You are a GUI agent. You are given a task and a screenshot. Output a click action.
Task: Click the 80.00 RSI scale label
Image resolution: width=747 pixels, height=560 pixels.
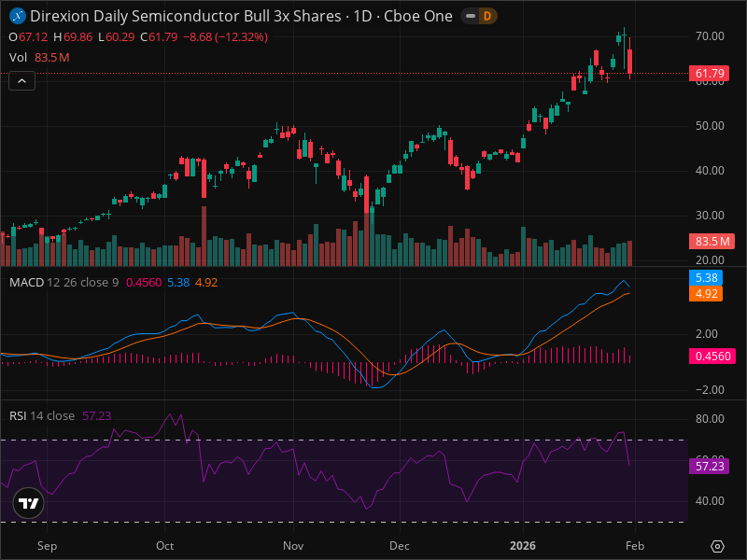point(710,418)
